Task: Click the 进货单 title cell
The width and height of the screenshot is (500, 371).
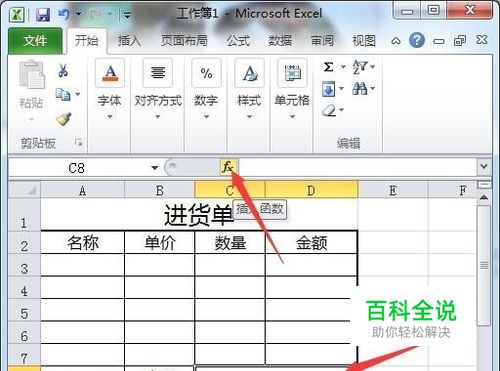Action: click(x=199, y=215)
